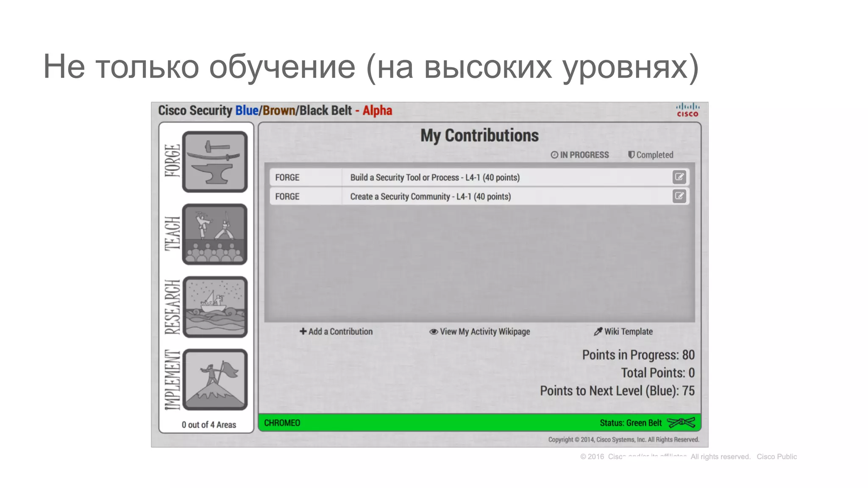Viewport: 868px width, 488px height.
Task: Switch to the Completed tab
Action: [x=651, y=155]
